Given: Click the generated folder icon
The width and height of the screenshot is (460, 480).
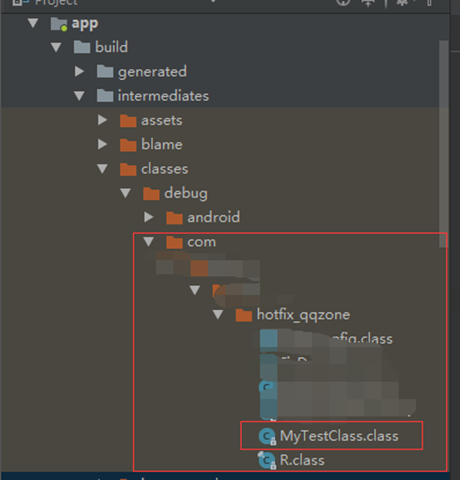Looking at the screenshot, I should [x=105, y=71].
